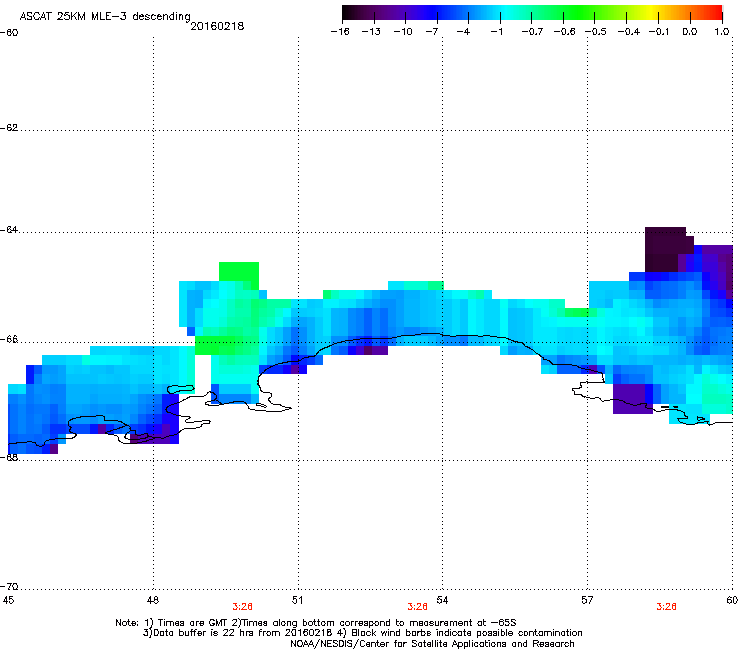Screen dimensions: 740x650
Task: Click the '48' longitude axis label
Action: (152, 600)
